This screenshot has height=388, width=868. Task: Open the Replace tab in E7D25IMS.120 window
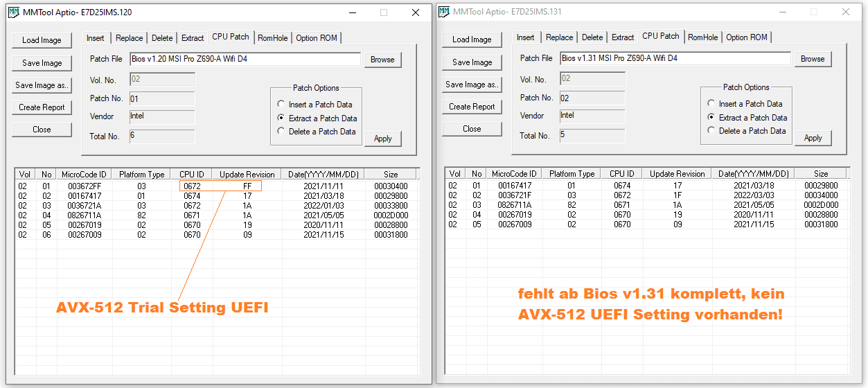point(130,38)
